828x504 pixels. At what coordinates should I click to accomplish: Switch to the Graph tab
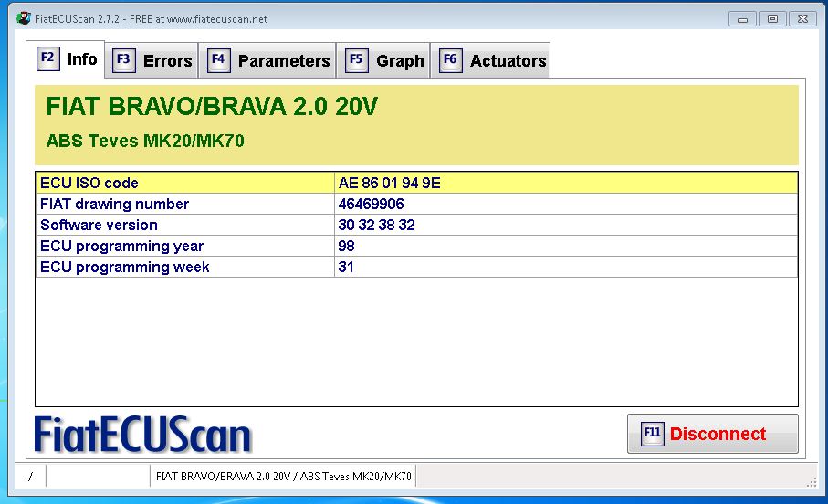383,60
